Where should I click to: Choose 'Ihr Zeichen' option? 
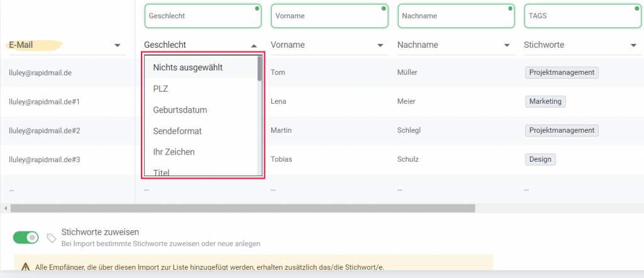click(174, 152)
